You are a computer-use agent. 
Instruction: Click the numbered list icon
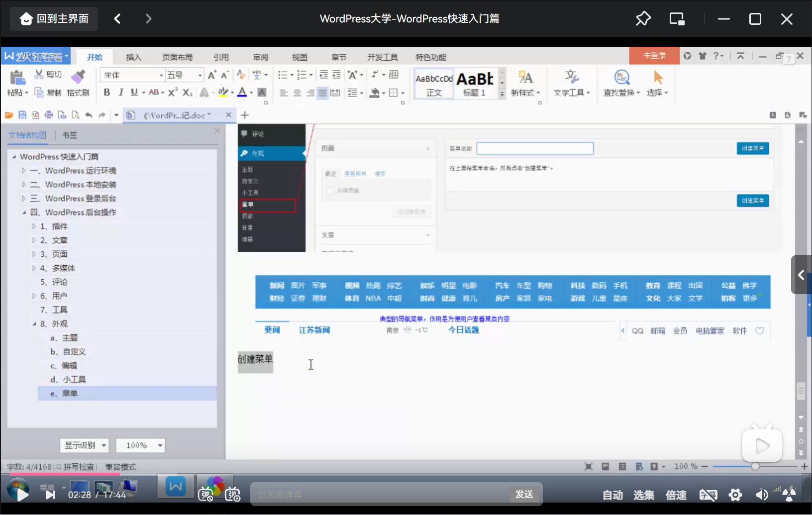(302, 75)
